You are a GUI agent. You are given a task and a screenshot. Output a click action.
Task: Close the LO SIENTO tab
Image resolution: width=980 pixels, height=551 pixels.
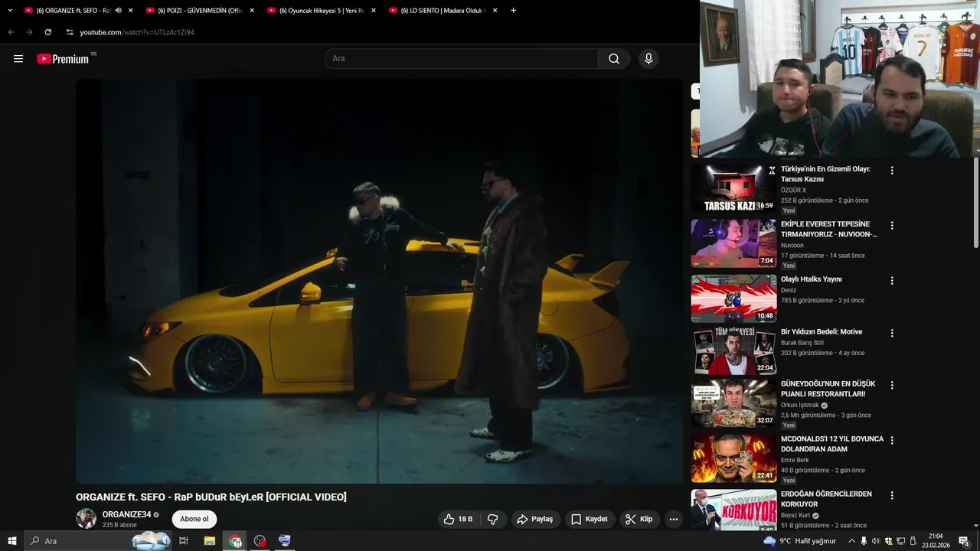coord(495,11)
